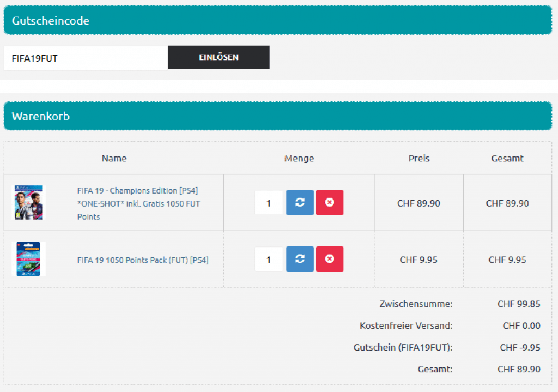The width and height of the screenshot is (558, 392).
Task: Open the 1050 Points Pack product image
Action: (x=28, y=260)
